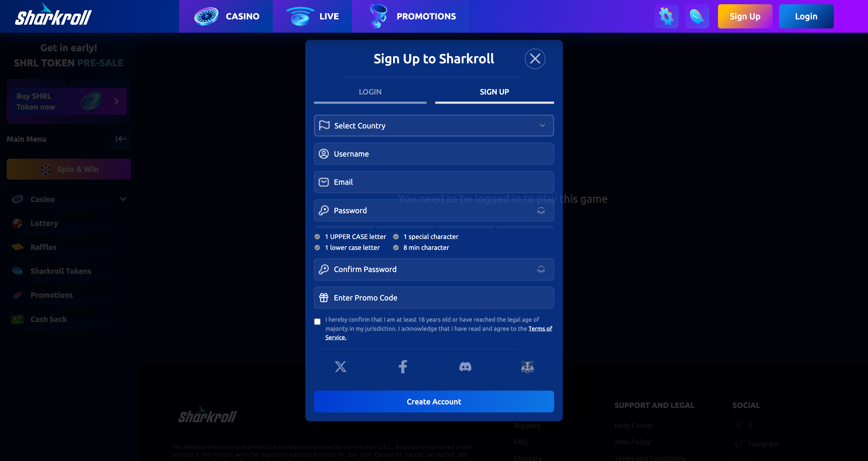Open the Select Country dropdown

434,126
